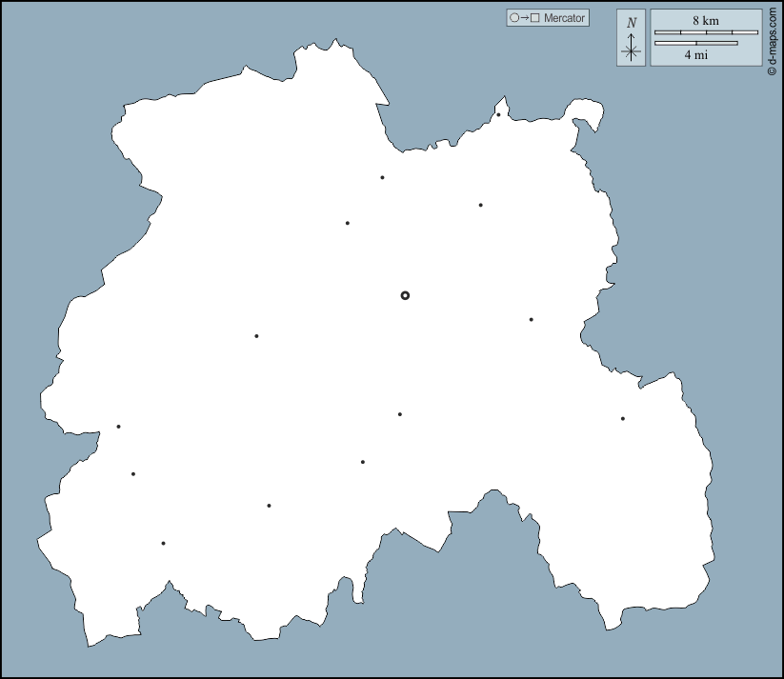784x679 pixels.
Task: Click the Mercator projection label
Action: [564, 18]
